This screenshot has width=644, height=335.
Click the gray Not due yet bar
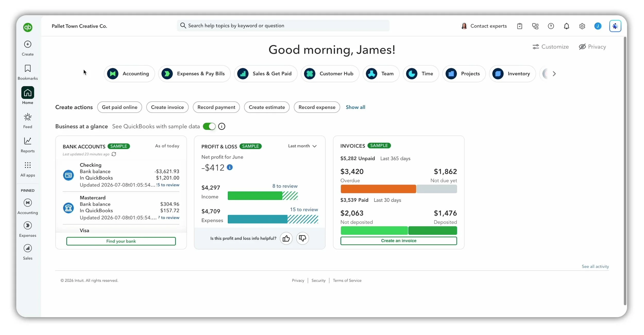click(x=437, y=189)
